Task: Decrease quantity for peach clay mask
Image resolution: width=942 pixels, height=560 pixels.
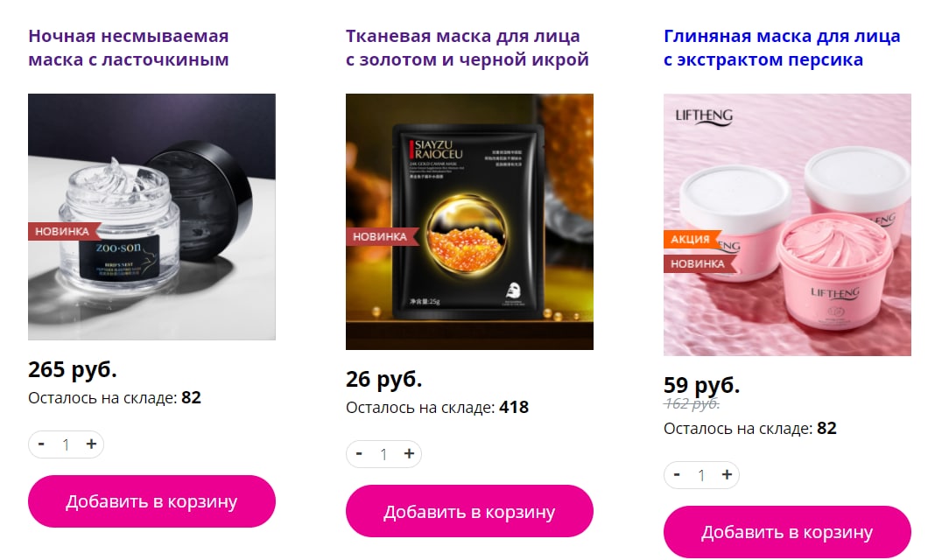Action: point(677,475)
